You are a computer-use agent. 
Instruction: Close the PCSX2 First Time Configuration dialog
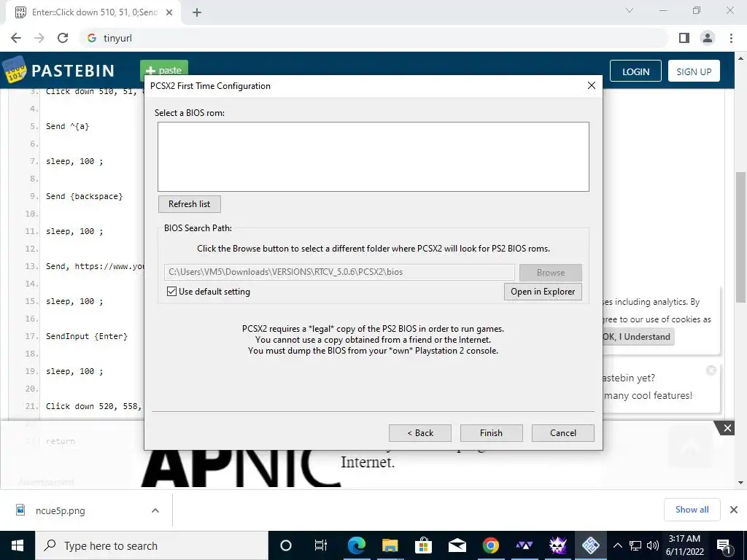tap(591, 85)
